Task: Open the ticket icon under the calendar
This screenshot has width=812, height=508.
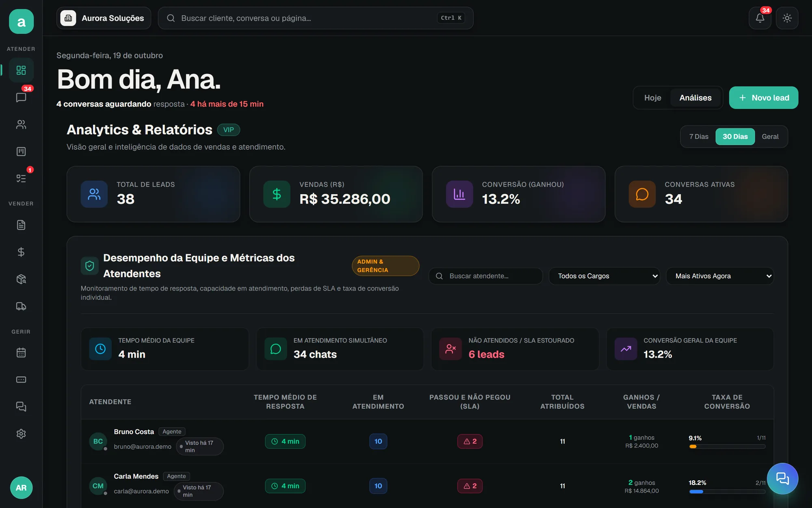Action: (21, 380)
